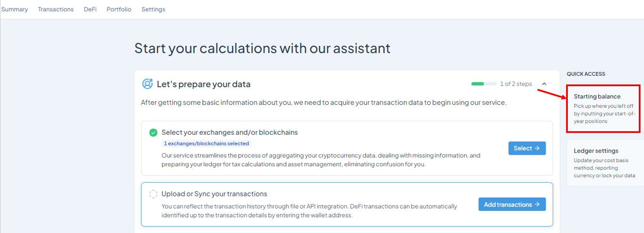Go to the DeFi tab
The width and height of the screenshot is (644, 233).
[90, 9]
